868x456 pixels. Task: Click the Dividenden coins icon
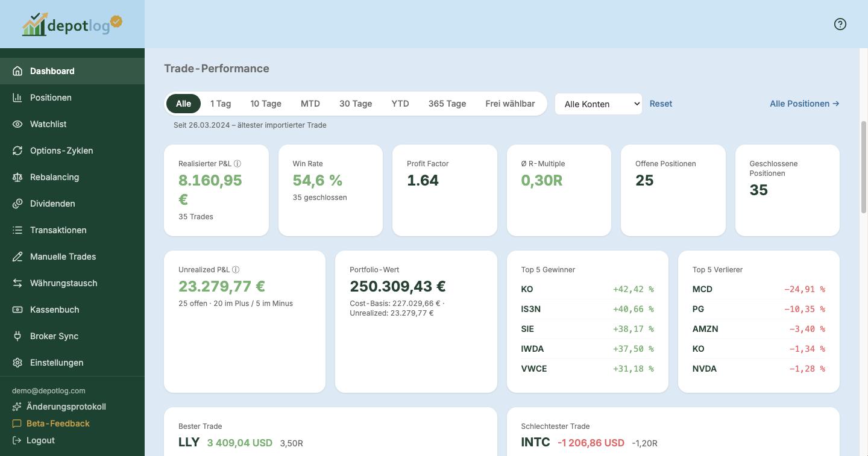coord(17,204)
